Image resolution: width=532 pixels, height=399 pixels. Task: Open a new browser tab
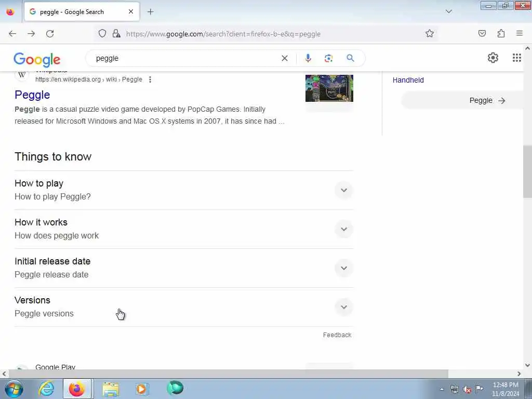pyautogui.click(x=150, y=12)
